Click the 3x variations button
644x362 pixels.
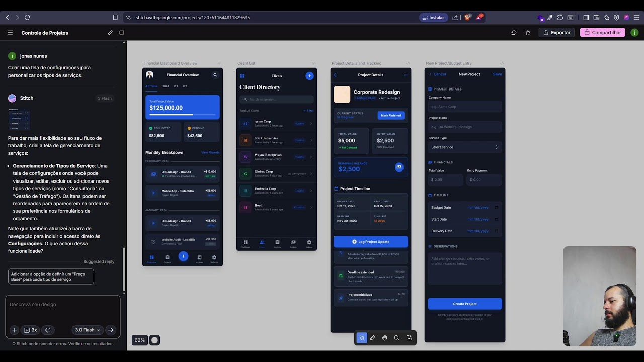click(31, 330)
